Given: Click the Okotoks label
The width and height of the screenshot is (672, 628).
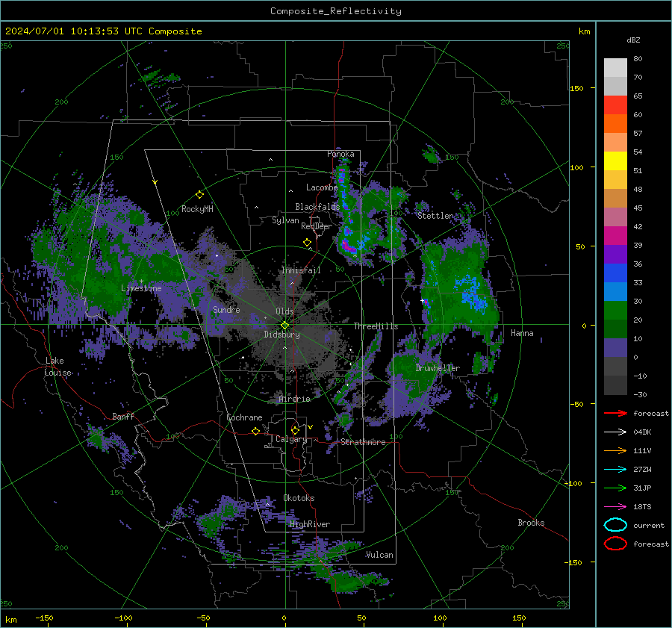Looking at the screenshot, I should point(299,498).
